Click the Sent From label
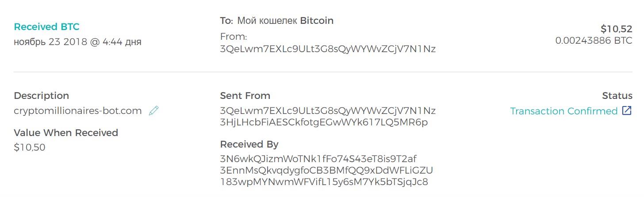Viewport: 644px width, 197px height. click(245, 96)
